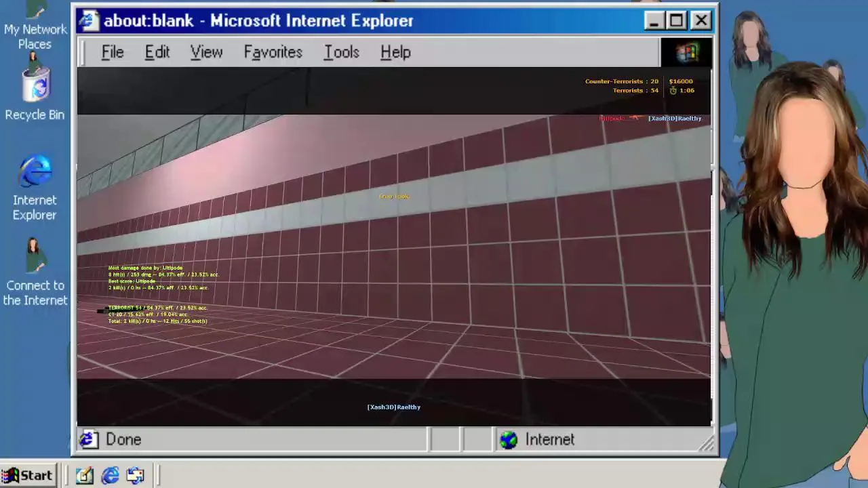
Task: Click the '1:06' round timer value
Action: click(687, 90)
